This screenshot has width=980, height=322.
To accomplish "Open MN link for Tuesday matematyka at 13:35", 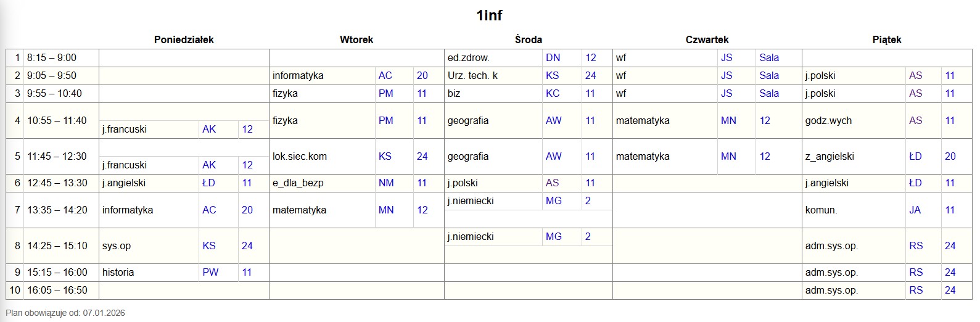I will (x=386, y=210).
